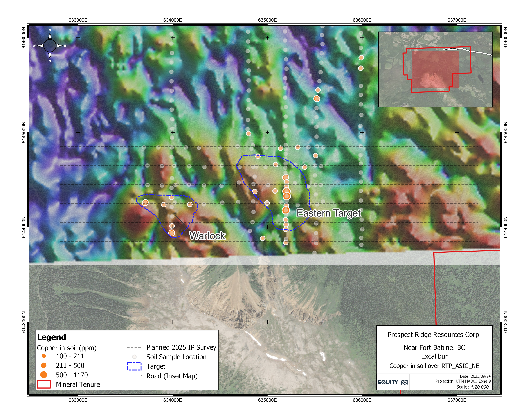Click the 100 - 211 orange legend dot

44,356
